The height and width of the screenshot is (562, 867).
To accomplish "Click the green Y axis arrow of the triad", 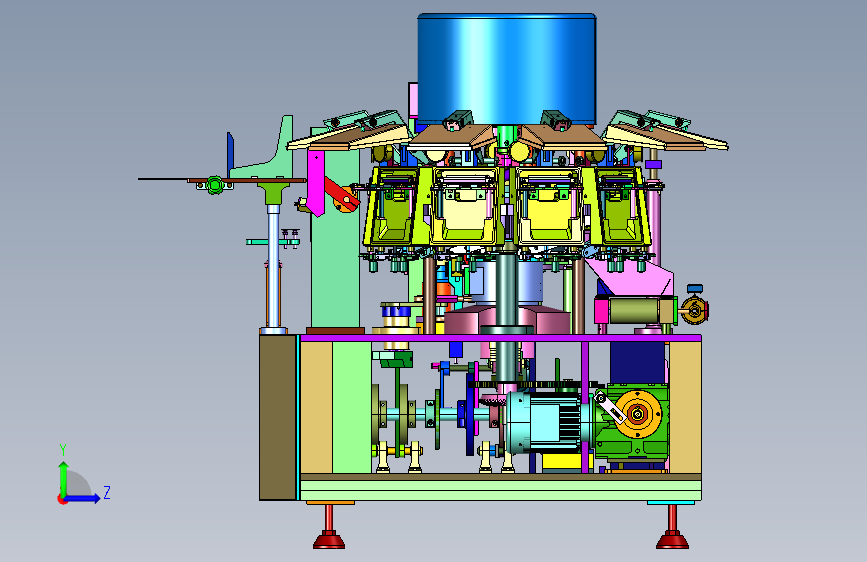I will coord(64,477).
